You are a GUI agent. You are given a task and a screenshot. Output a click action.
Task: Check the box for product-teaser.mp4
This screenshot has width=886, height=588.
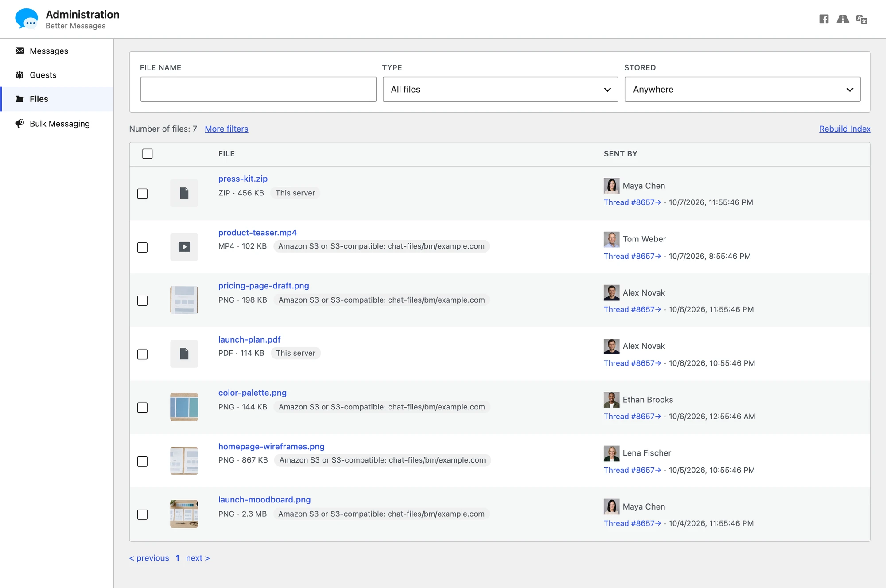142,247
